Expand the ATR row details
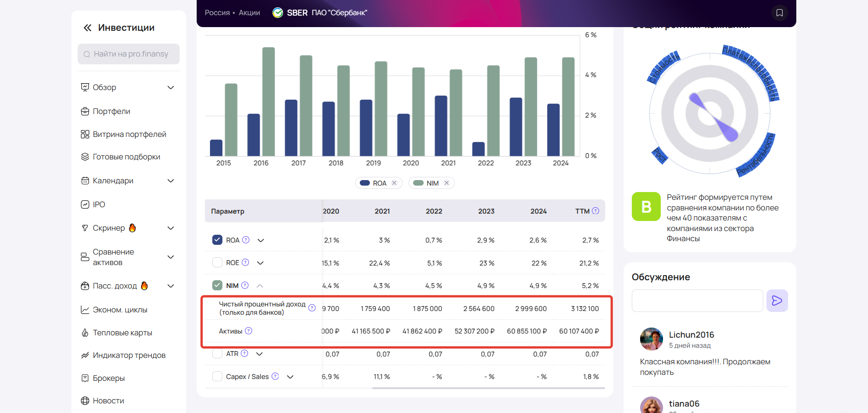This screenshot has height=413, width=868. pos(259,354)
